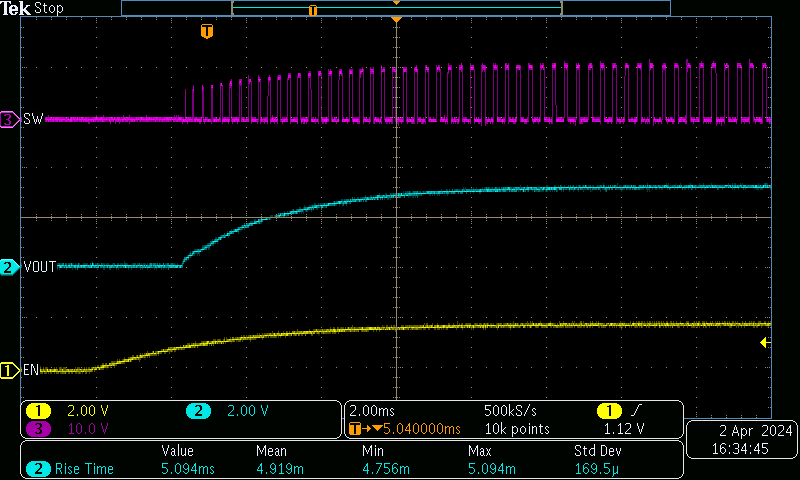Click the trigger source channel 1 badge
The width and height of the screenshot is (800, 480).
[609, 411]
